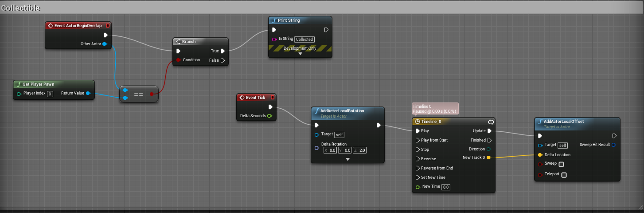Image resolution: width=644 pixels, height=213 pixels.
Task: Click the Timeline Finished execution pin
Action: (x=489, y=140)
